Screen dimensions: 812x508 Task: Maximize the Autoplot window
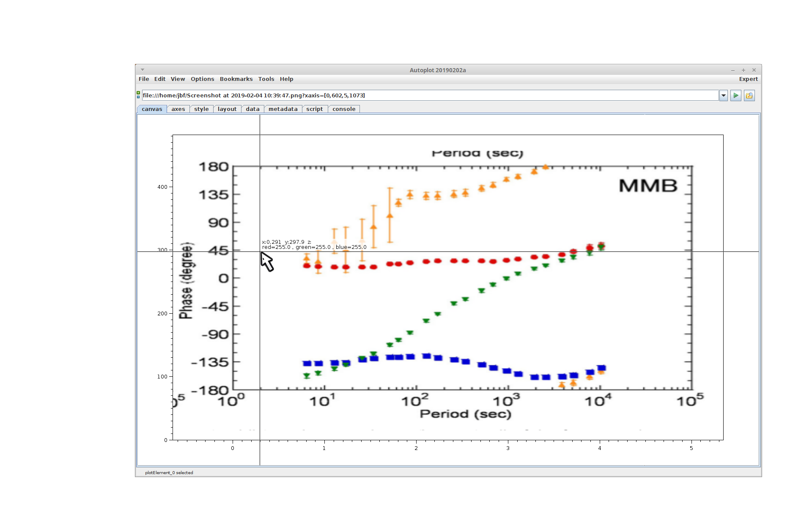click(x=743, y=70)
